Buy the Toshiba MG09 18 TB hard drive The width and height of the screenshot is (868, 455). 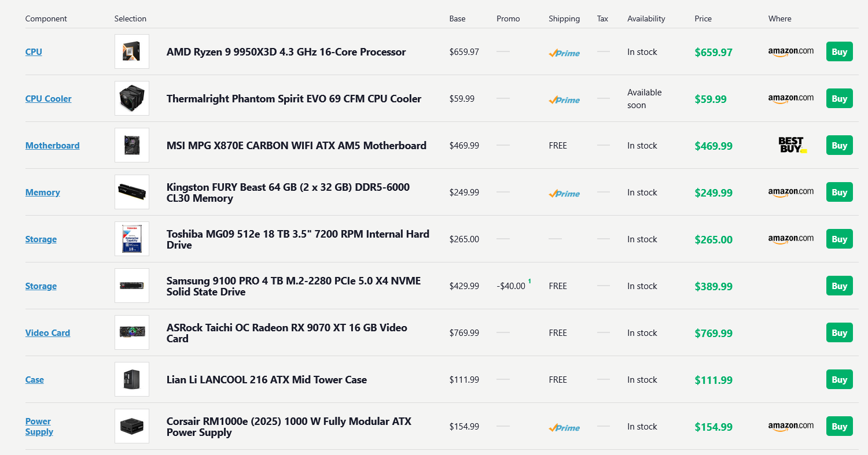click(839, 239)
